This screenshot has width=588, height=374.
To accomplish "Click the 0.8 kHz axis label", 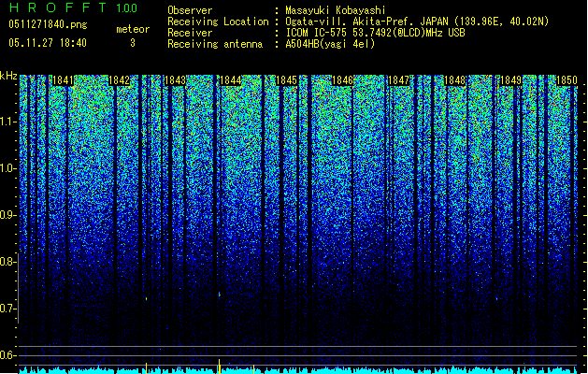I will 7,262.
